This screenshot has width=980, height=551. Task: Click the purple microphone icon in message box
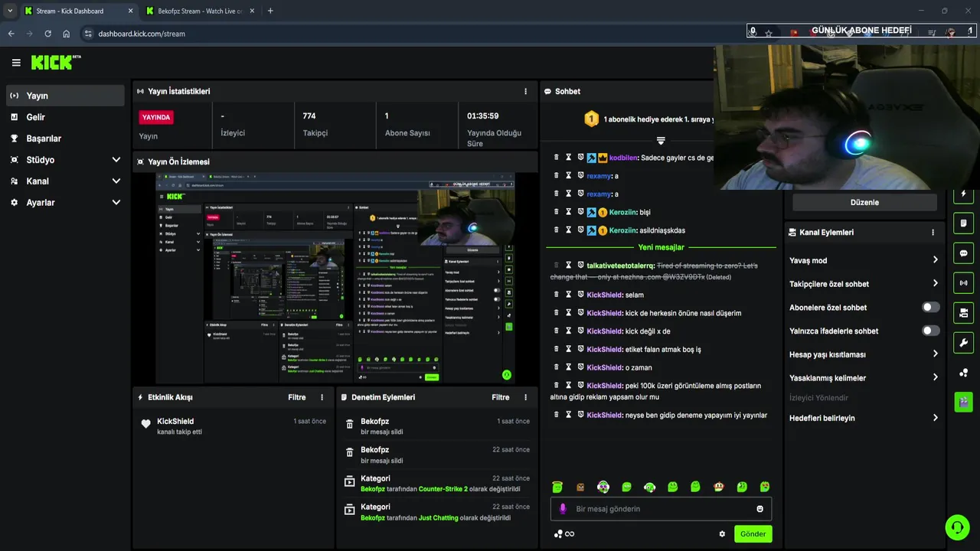[563, 509]
